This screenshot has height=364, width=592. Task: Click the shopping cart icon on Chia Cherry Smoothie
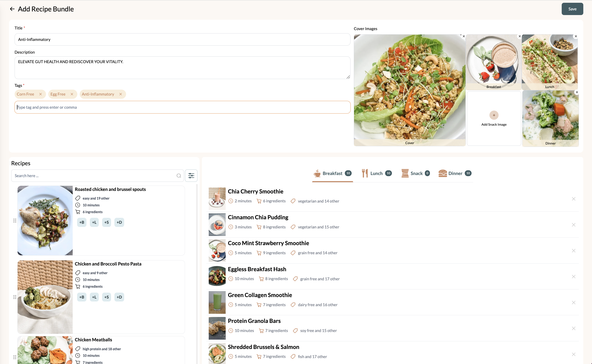259,201
